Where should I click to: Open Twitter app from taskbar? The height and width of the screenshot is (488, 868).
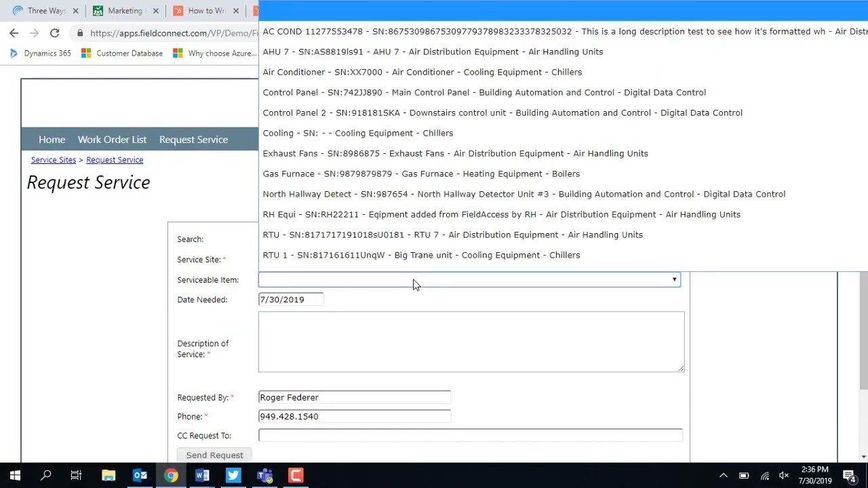coord(233,476)
